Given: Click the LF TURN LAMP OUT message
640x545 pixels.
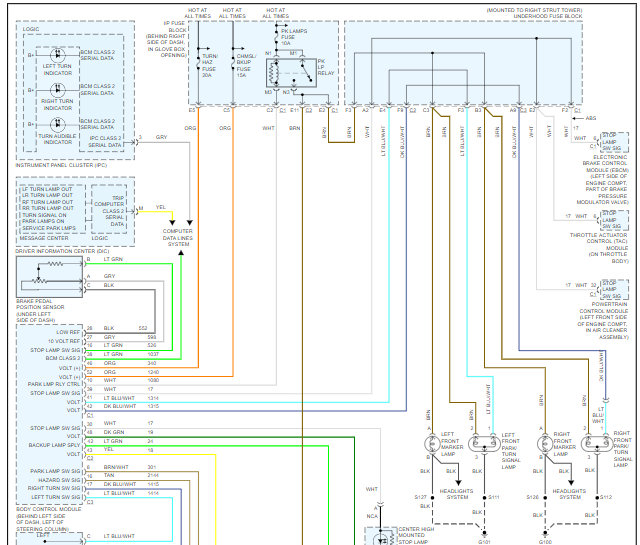Looking at the screenshot, I should coord(47,189).
